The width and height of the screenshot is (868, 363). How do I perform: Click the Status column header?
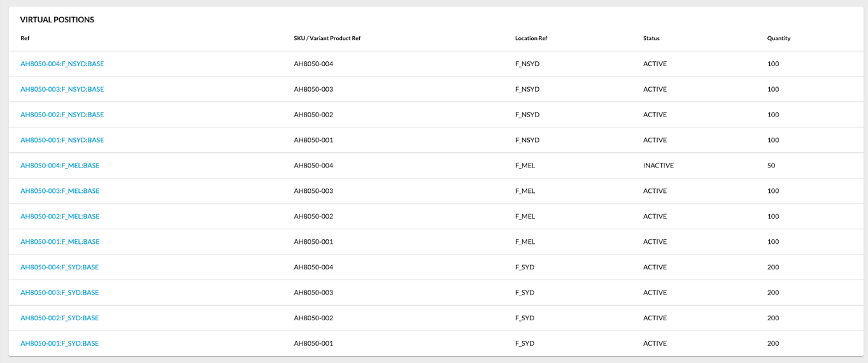[x=651, y=38]
